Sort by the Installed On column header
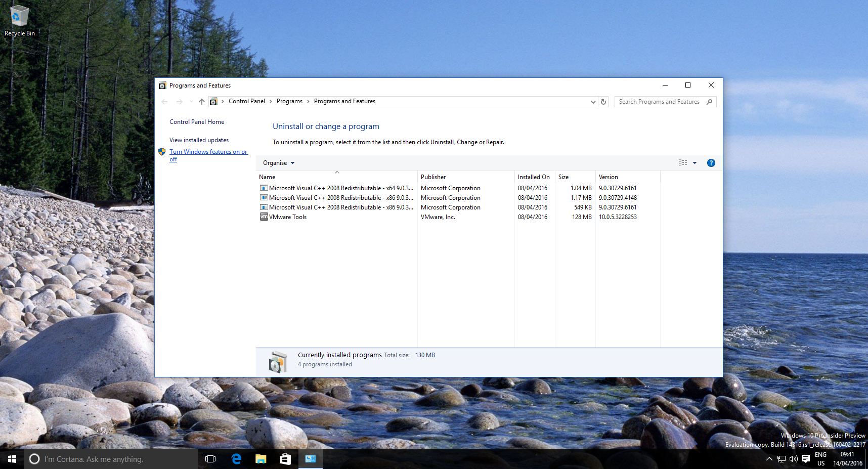 tap(535, 177)
